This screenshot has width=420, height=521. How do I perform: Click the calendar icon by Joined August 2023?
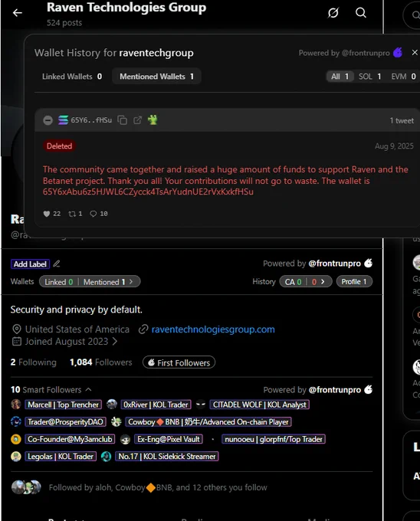click(x=17, y=341)
